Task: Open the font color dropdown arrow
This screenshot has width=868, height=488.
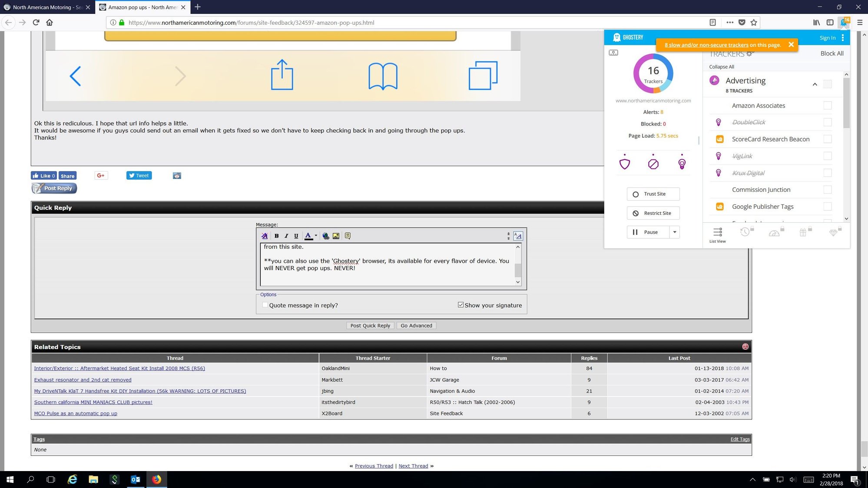Action: (x=316, y=236)
